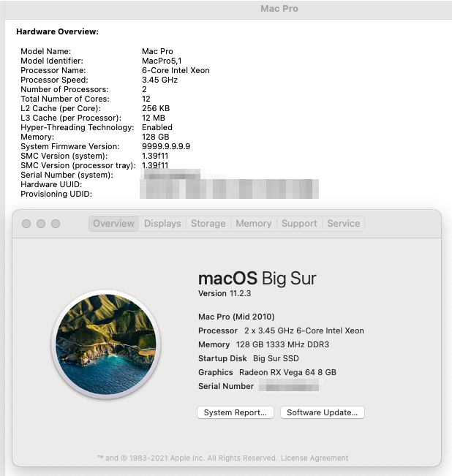The image size is (452, 476).
Task: Select the SMC Version (system) value 1.39f11
Action: coord(155,156)
